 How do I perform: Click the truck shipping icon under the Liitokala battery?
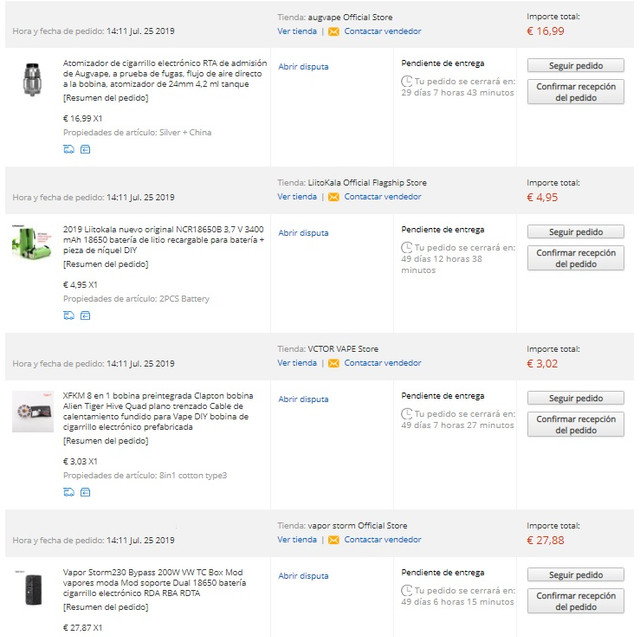(x=69, y=315)
